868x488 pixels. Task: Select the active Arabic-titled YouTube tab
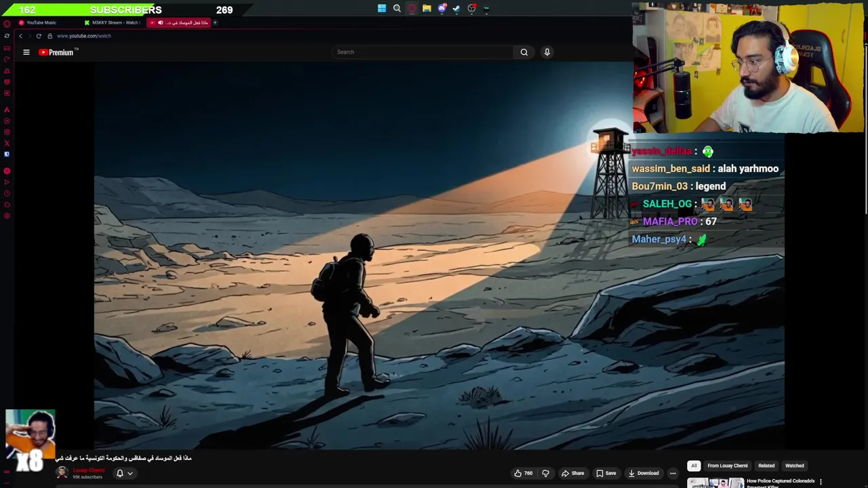click(180, 22)
